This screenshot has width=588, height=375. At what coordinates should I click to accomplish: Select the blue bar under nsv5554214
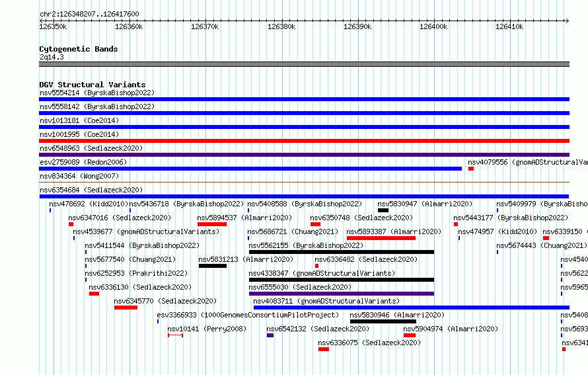point(304,99)
